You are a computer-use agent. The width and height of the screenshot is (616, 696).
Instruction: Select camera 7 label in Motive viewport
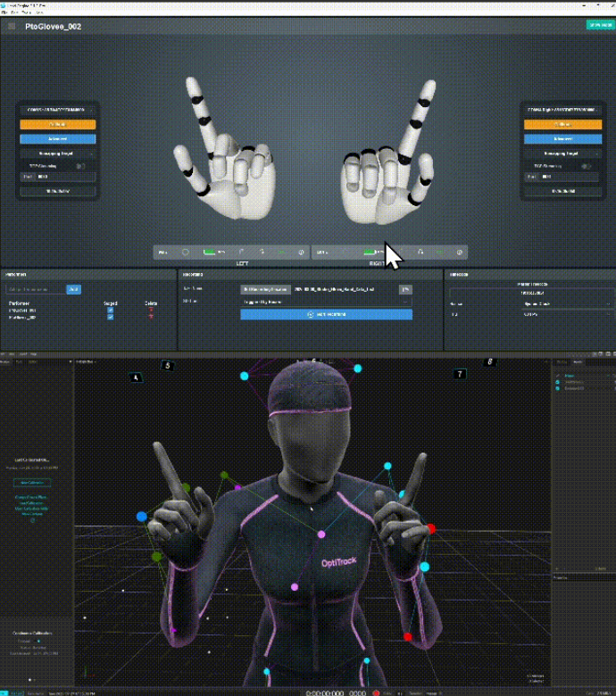click(x=460, y=374)
